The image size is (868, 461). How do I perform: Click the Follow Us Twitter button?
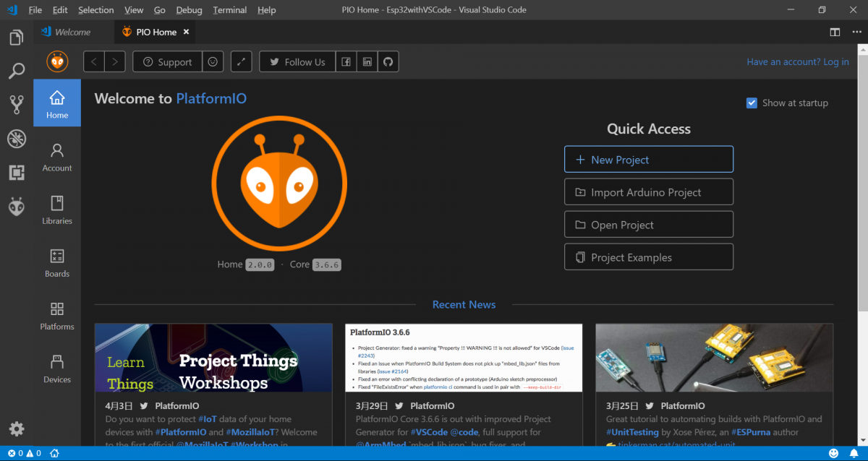[x=297, y=62]
